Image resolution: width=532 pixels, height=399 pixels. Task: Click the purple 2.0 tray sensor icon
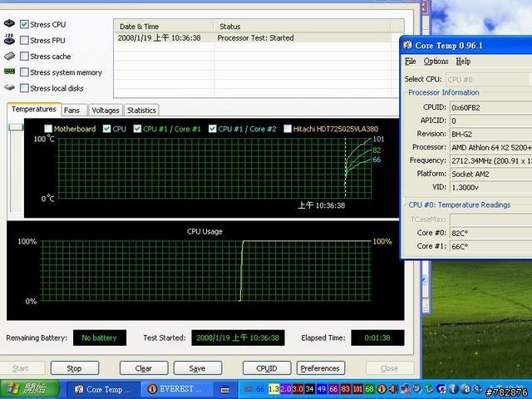(x=285, y=389)
